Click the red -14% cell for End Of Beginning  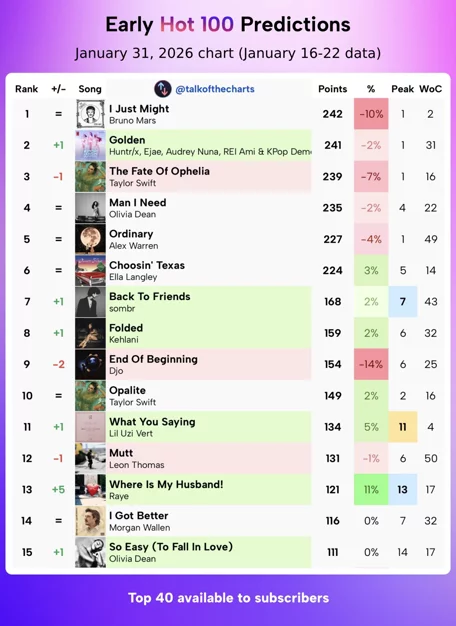(x=371, y=364)
